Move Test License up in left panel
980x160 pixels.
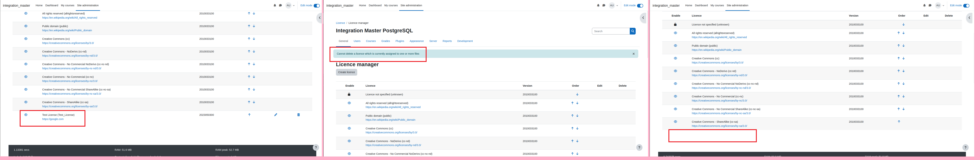[249, 115]
